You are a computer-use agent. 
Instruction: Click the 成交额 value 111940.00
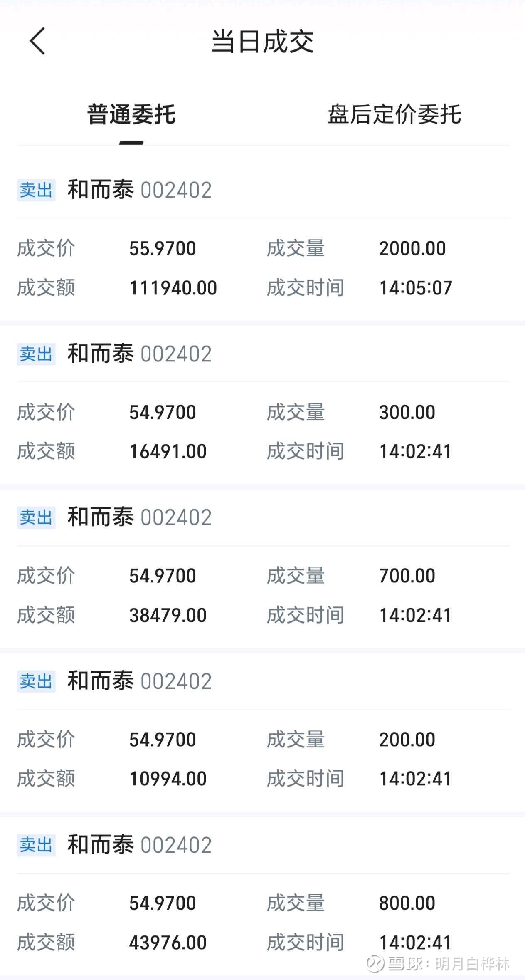(x=173, y=288)
